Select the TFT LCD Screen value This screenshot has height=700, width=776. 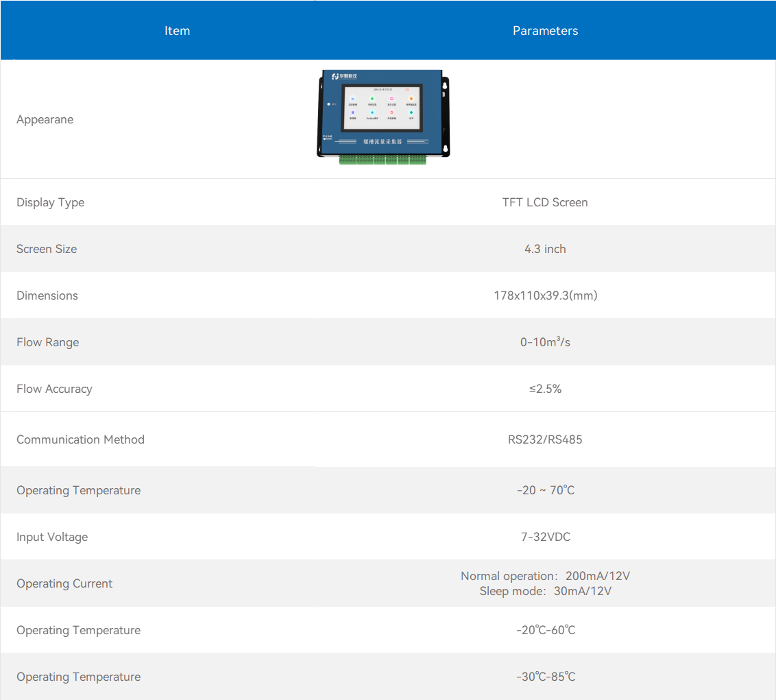point(545,202)
